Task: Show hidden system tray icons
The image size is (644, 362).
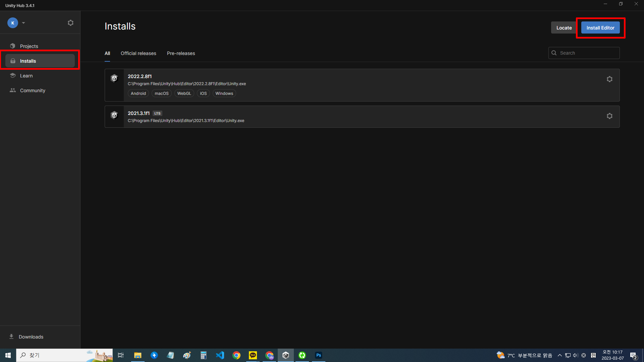Action: tap(559, 355)
